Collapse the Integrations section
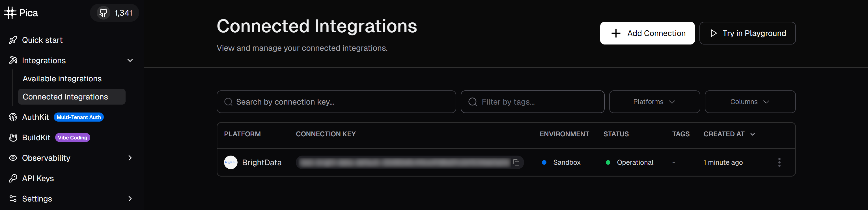Image resolution: width=868 pixels, height=210 pixels. pyautogui.click(x=130, y=60)
